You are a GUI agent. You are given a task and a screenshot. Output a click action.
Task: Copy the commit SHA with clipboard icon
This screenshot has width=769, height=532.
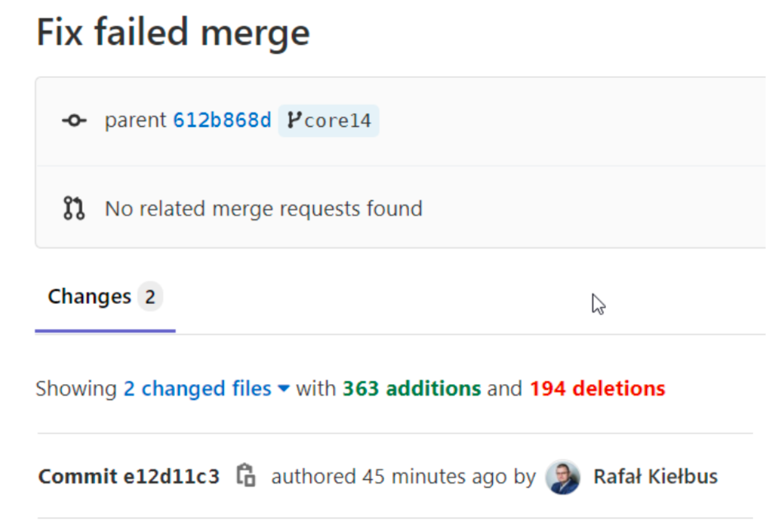[246, 476]
